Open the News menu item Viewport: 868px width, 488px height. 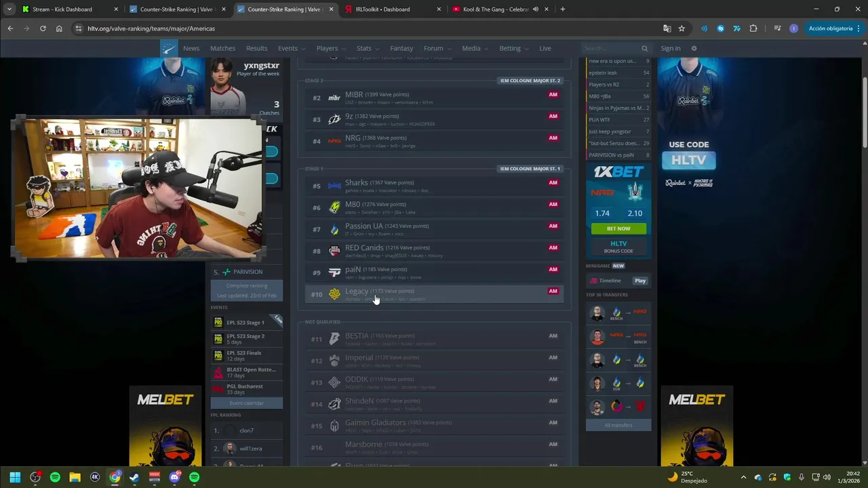(191, 48)
